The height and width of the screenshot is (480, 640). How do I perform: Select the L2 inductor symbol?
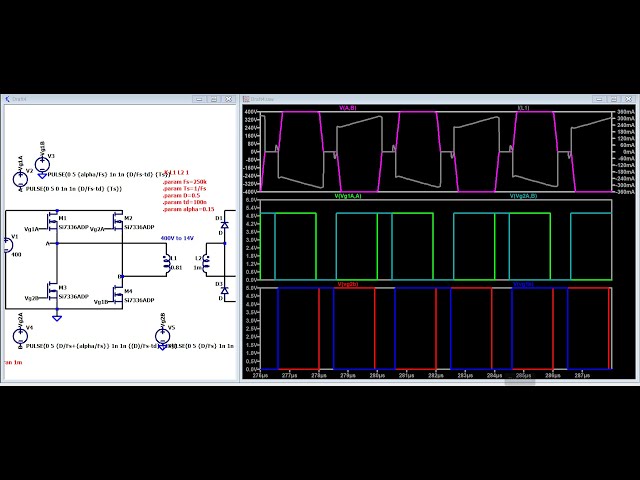click(x=206, y=263)
